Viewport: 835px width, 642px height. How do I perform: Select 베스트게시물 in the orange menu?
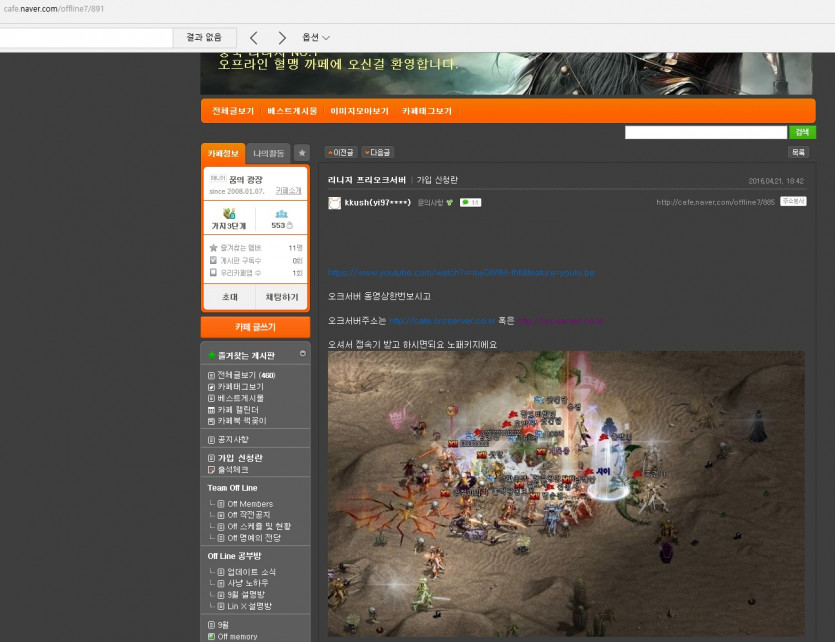tap(292, 111)
